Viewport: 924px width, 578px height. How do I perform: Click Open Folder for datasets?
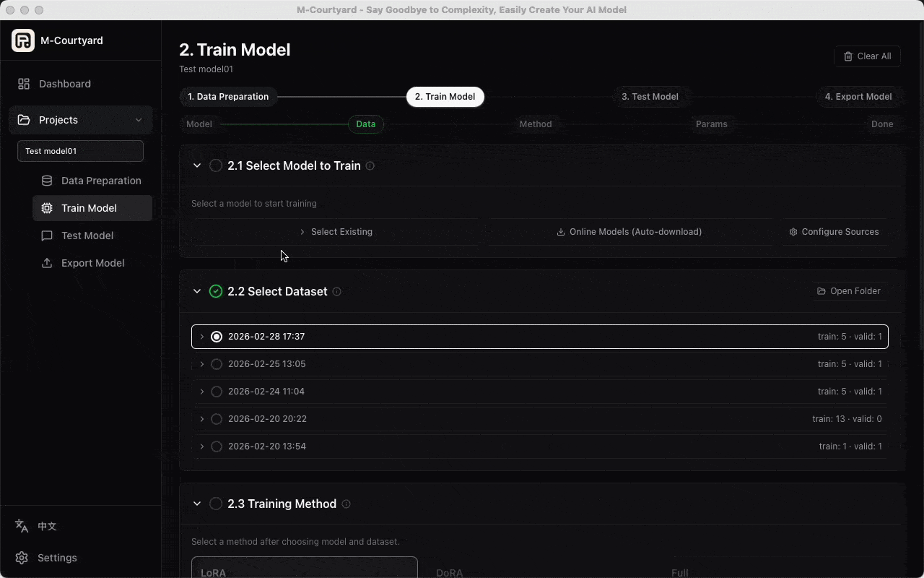(849, 291)
